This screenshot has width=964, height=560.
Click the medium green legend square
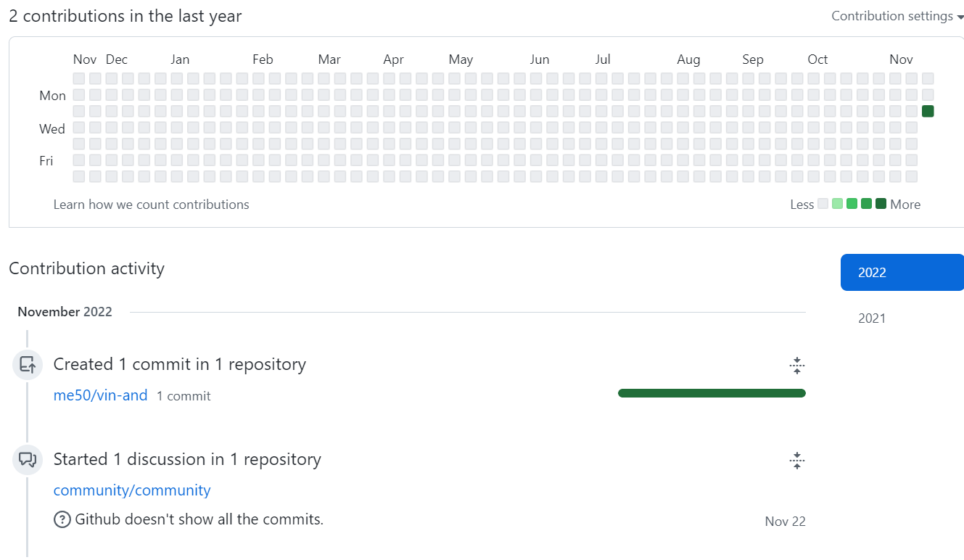coord(851,204)
